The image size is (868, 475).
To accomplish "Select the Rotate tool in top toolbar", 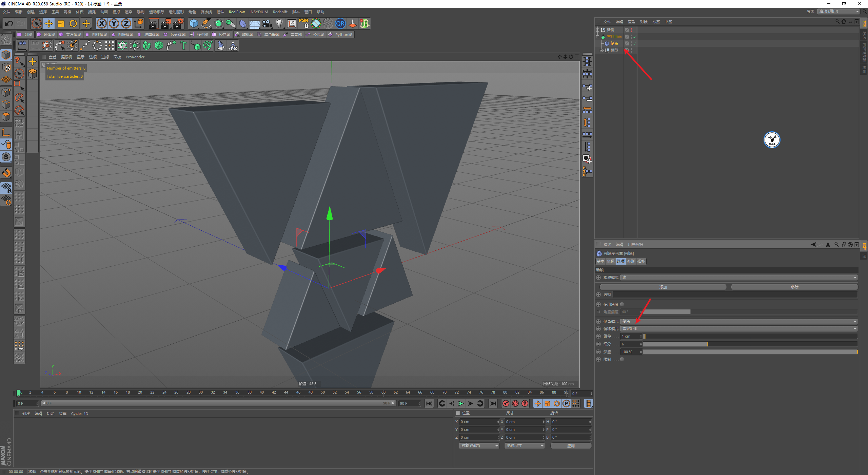I will (x=73, y=23).
